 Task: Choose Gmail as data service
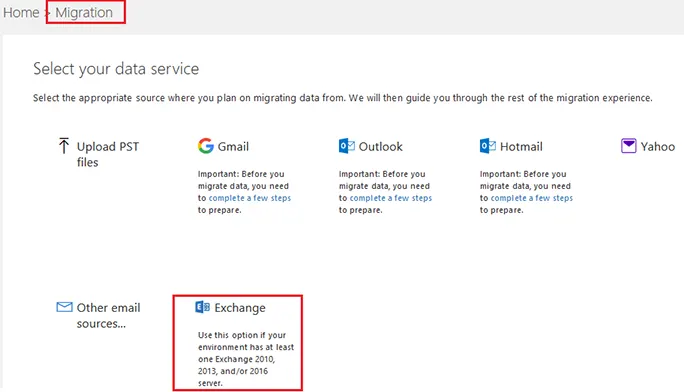coord(233,147)
